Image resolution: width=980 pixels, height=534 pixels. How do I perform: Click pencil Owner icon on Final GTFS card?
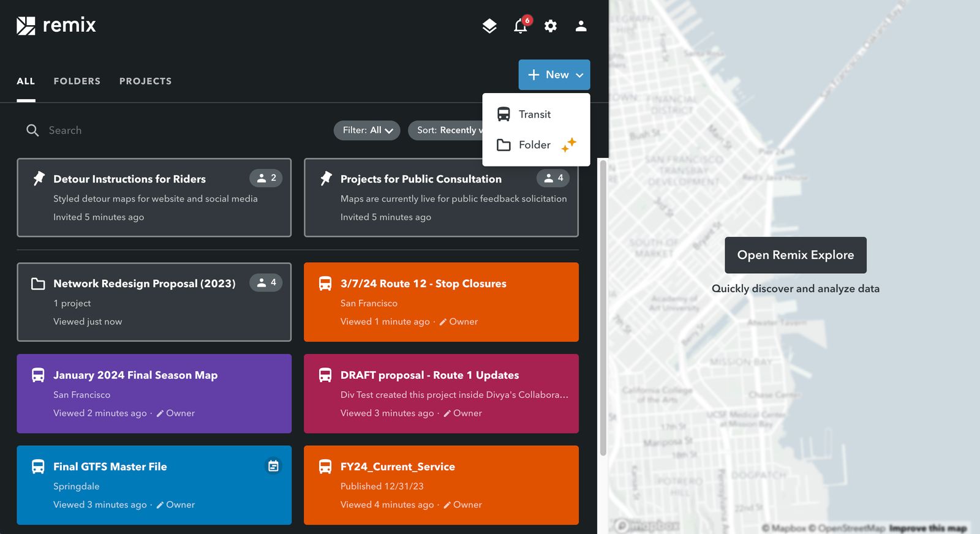pyautogui.click(x=160, y=505)
